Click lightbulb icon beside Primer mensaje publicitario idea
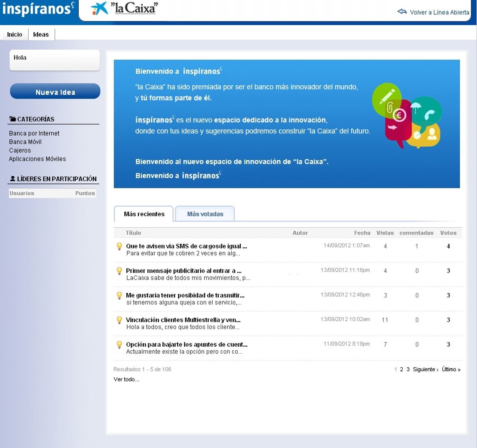 click(119, 271)
